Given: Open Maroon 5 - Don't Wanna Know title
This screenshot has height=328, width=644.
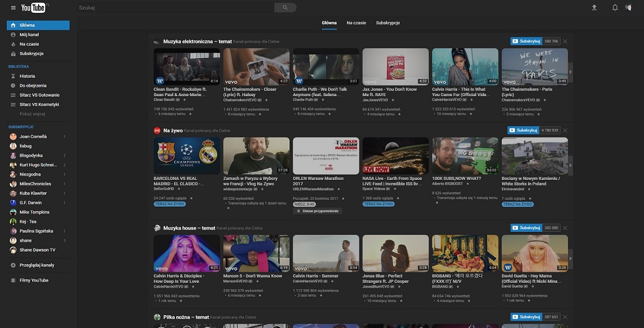Looking at the screenshot, I should 253,276.
